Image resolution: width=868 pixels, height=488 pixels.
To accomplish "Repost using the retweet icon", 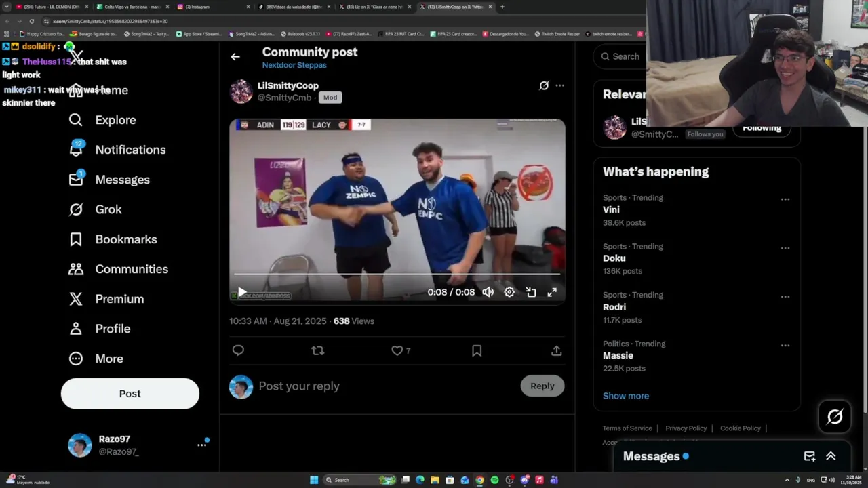I will click(317, 350).
